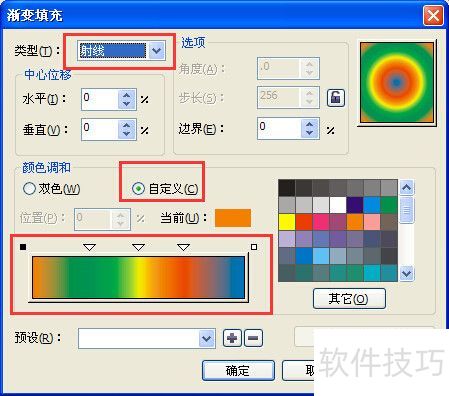
Task: Confirm with the 确定 button
Action: pyautogui.click(x=238, y=370)
